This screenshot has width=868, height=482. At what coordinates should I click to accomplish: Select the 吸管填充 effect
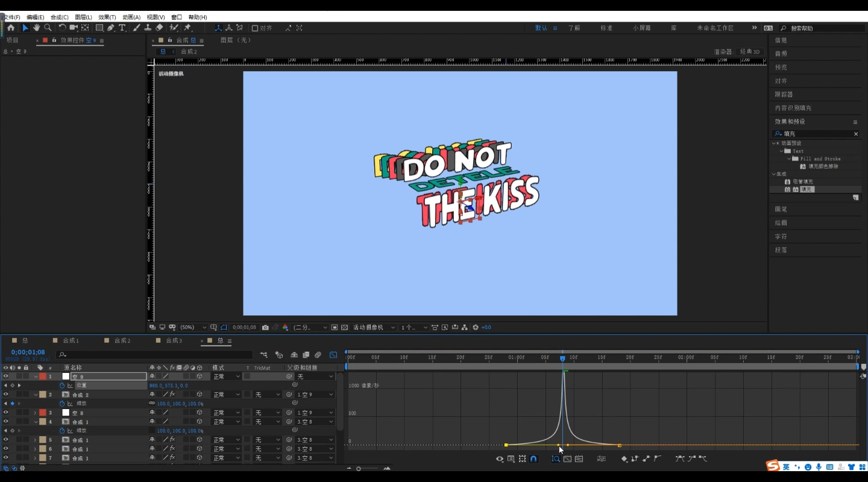[802, 181]
